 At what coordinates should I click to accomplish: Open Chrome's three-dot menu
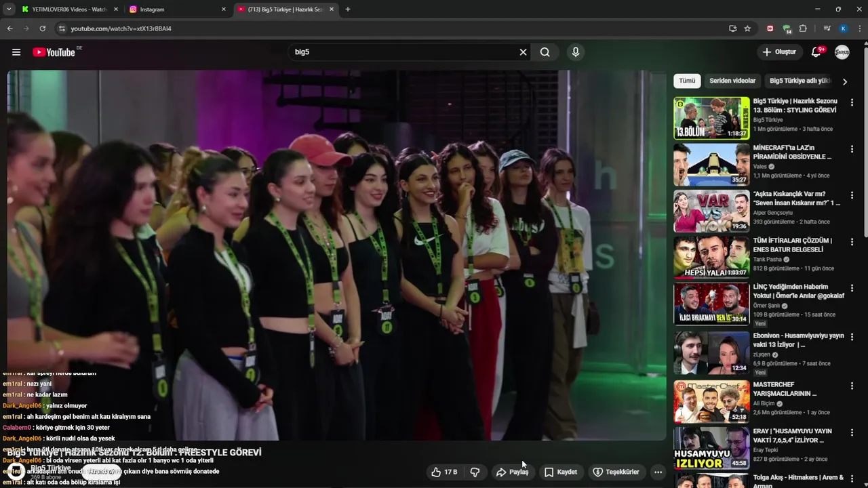[x=860, y=28]
